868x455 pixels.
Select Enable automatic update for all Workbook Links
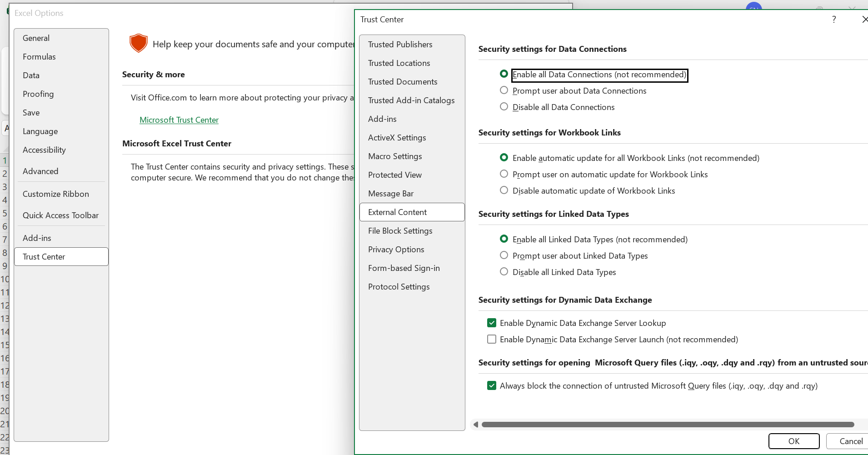point(504,157)
